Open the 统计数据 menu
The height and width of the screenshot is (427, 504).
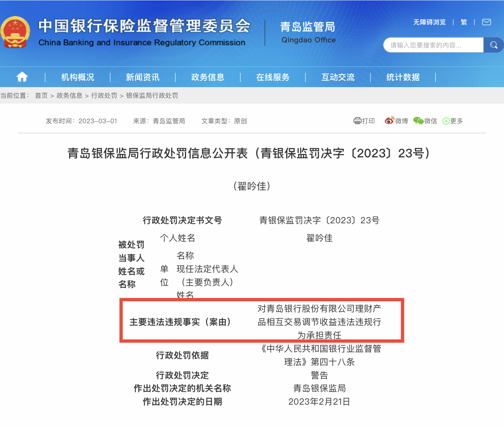click(403, 77)
